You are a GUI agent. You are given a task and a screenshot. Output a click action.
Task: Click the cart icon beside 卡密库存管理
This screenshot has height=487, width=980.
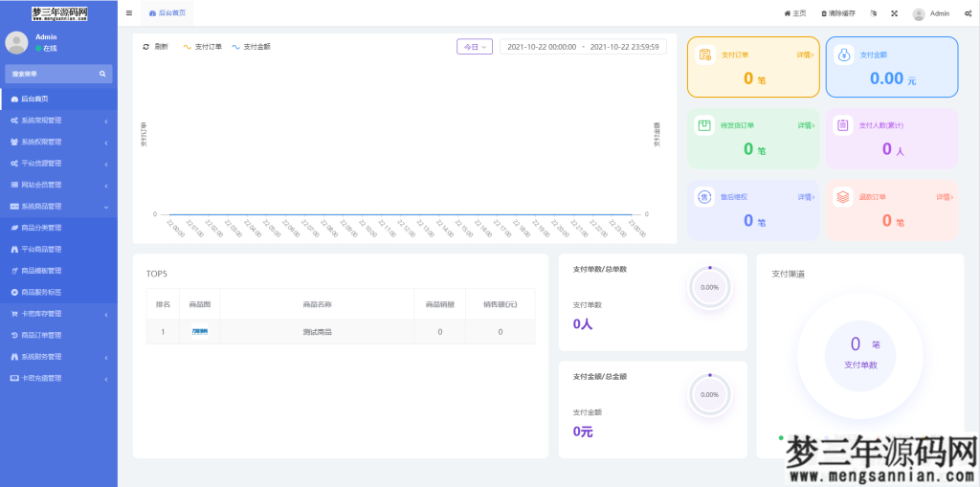tap(14, 314)
